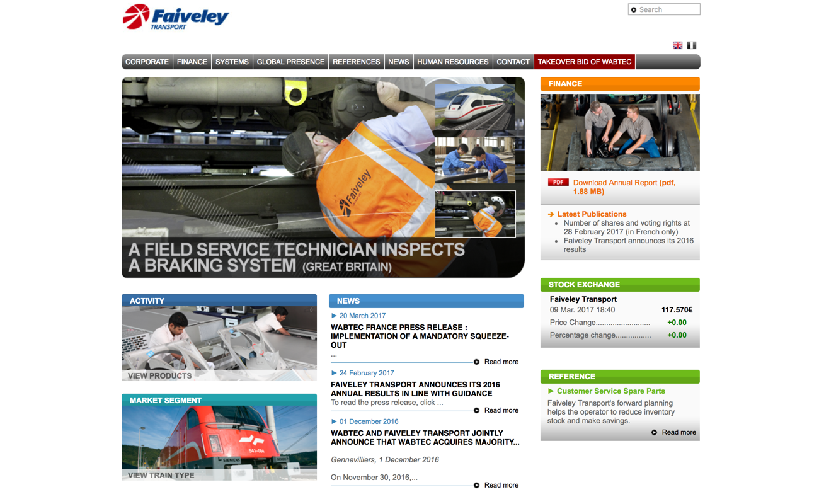Open the Human Resources menu item
The image size is (819, 504).
pyautogui.click(x=453, y=62)
